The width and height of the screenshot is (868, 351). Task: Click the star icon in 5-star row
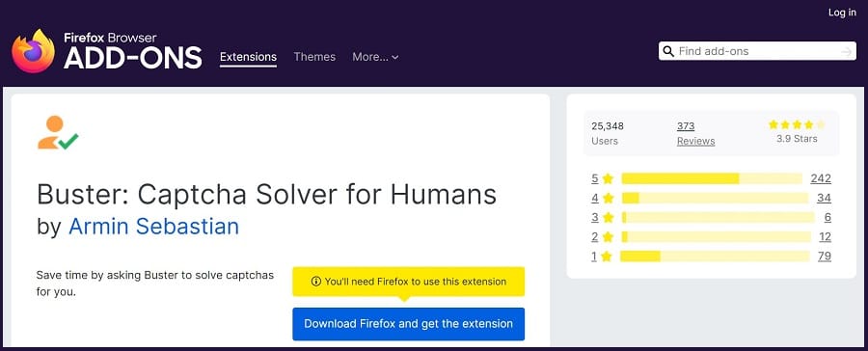pos(609,178)
